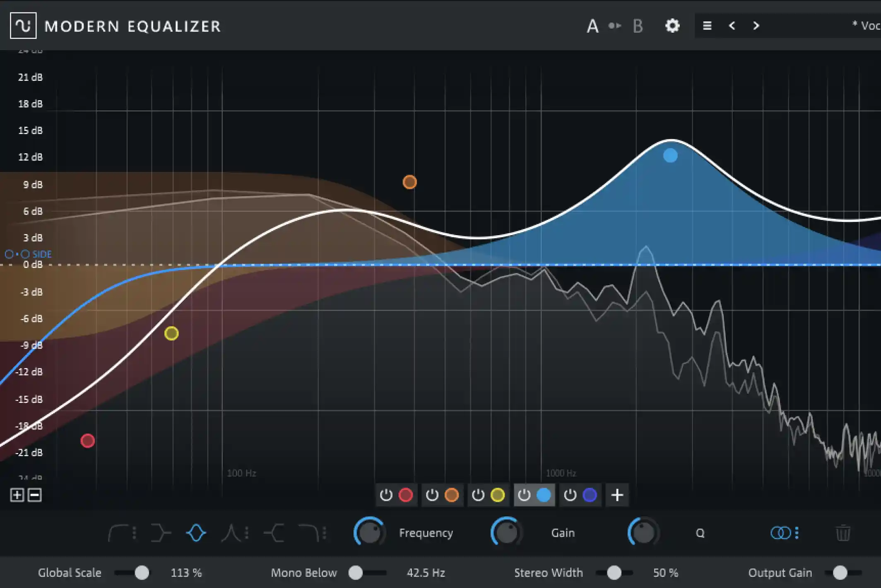This screenshot has height=588, width=881.
Task: Toggle power for the dark blue band
Action: pyautogui.click(x=570, y=495)
